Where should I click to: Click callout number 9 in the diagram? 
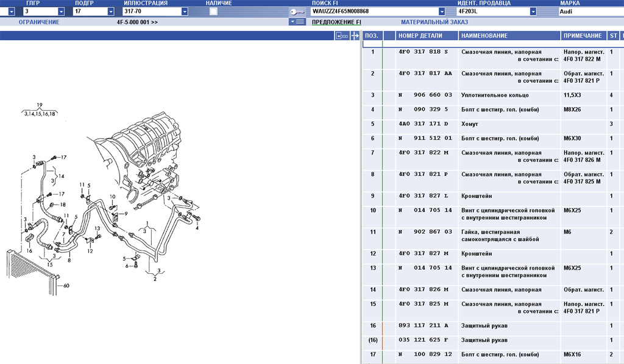click(x=126, y=214)
